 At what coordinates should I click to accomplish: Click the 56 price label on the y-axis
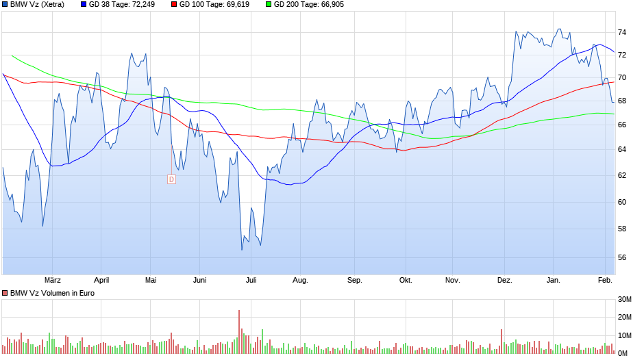click(622, 258)
